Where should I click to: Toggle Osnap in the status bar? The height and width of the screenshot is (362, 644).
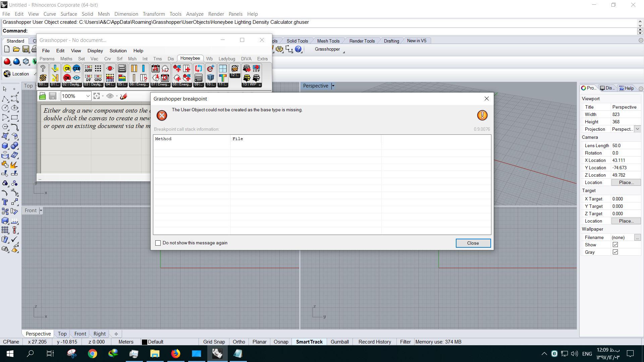coord(281,342)
